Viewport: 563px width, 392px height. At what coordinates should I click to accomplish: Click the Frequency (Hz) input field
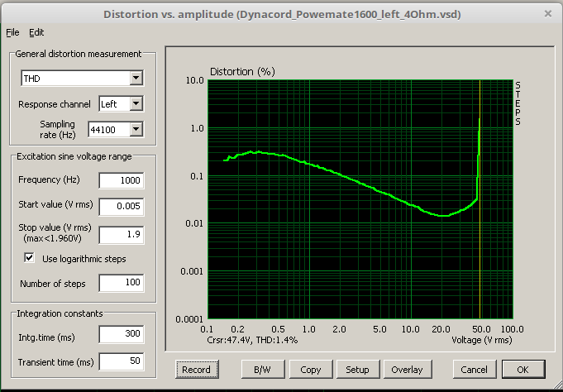[121, 180]
